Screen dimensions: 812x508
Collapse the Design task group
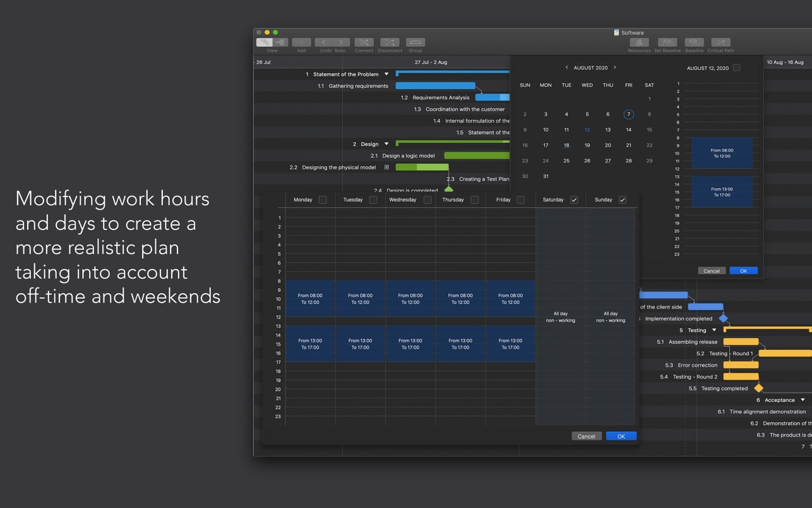386,144
